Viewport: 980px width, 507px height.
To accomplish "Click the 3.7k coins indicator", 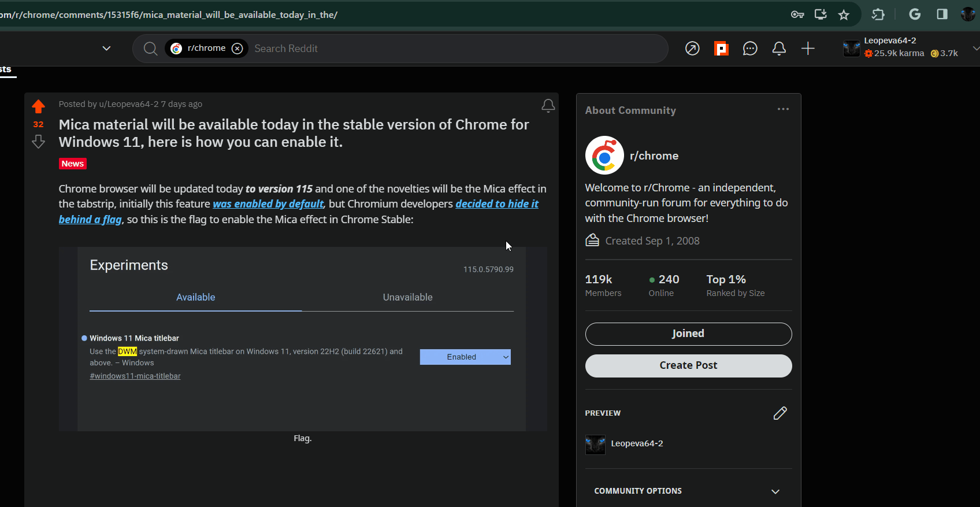I will point(944,53).
